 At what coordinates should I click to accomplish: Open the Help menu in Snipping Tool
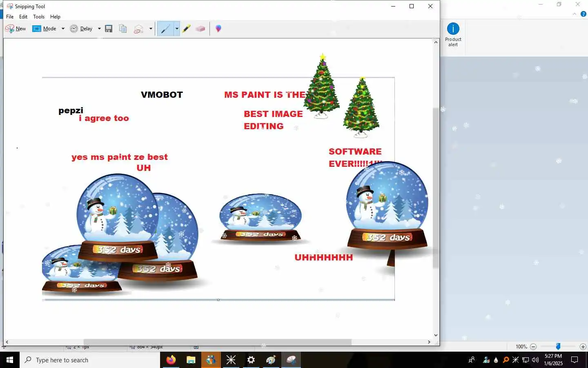(x=55, y=17)
